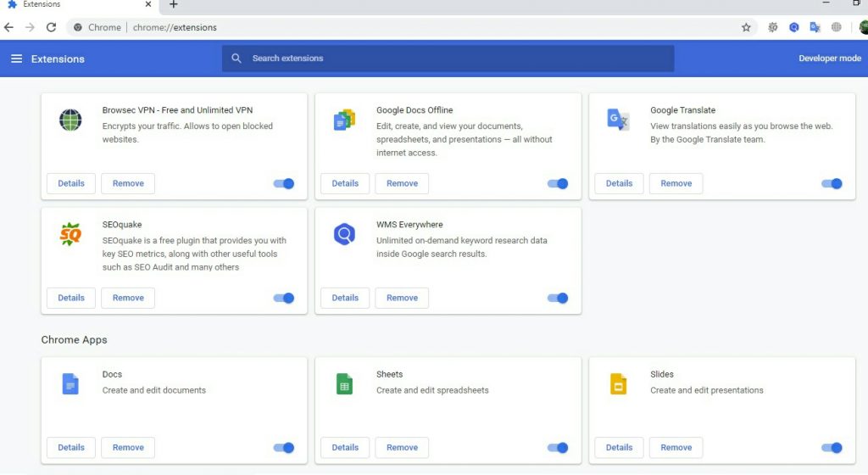
Task: Click the Chrome Apps section heading
Action: point(75,340)
